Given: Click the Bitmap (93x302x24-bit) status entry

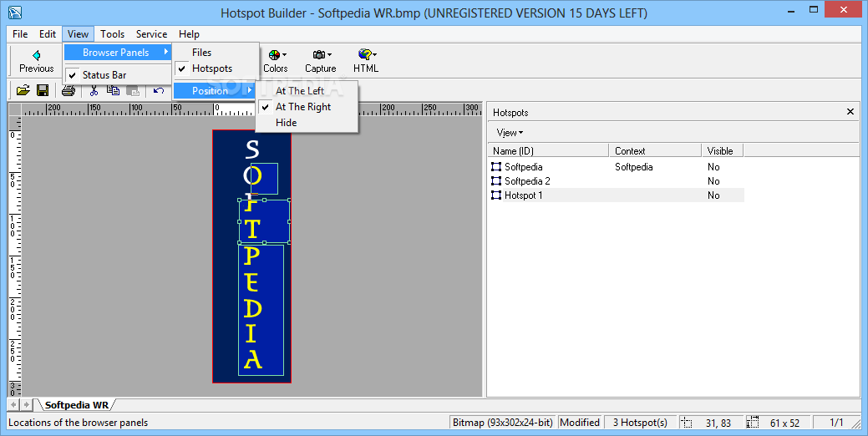Looking at the screenshot, I should tap(503, 423).
